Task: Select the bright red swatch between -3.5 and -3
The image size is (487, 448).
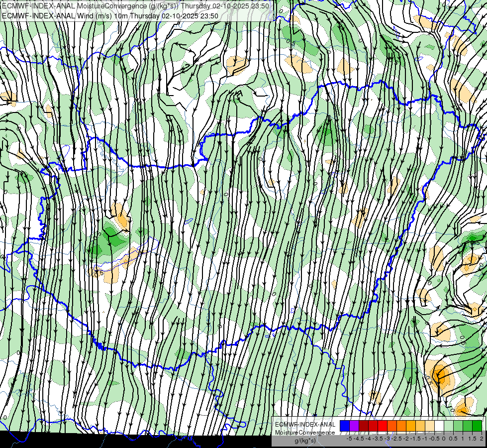Action: point(383,426)
